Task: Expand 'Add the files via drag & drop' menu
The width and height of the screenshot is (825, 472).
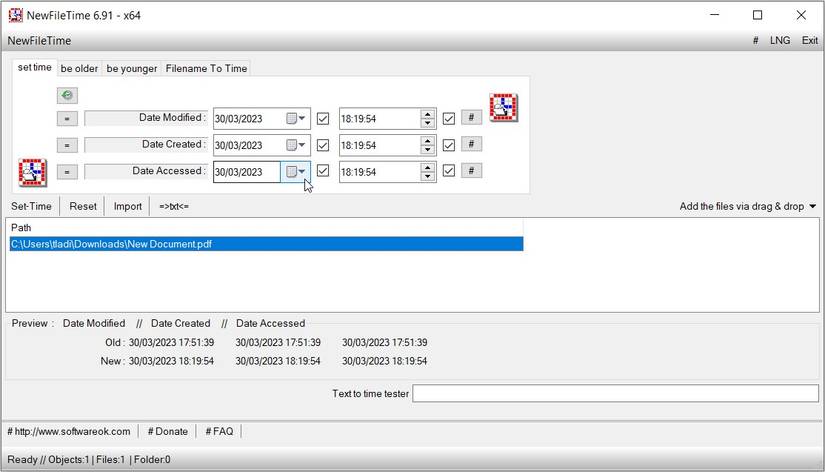Action: click(x=813, y=206)
